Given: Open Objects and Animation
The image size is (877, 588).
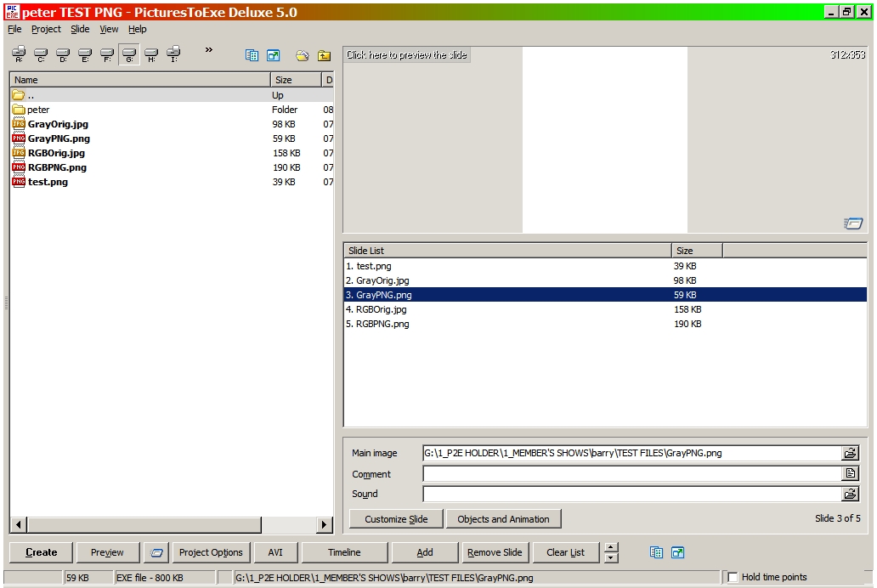Looking at the screenshot, I should point(503,519).
